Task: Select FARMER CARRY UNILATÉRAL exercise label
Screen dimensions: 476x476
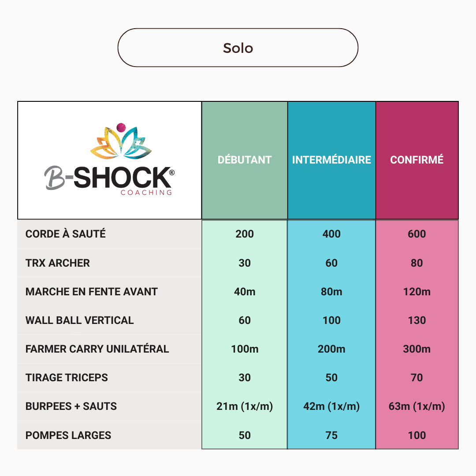Action: [97, 349]
